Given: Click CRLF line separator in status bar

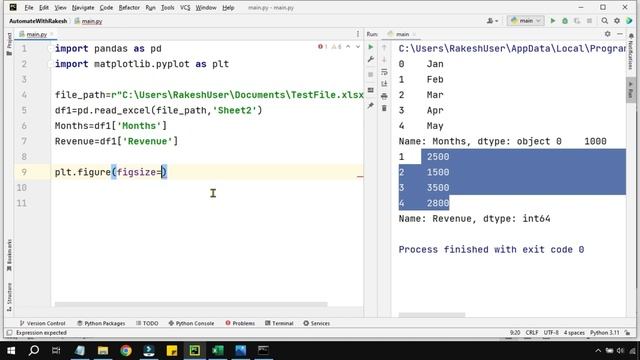Looking at the screenshot, I should tap(532, 333).
